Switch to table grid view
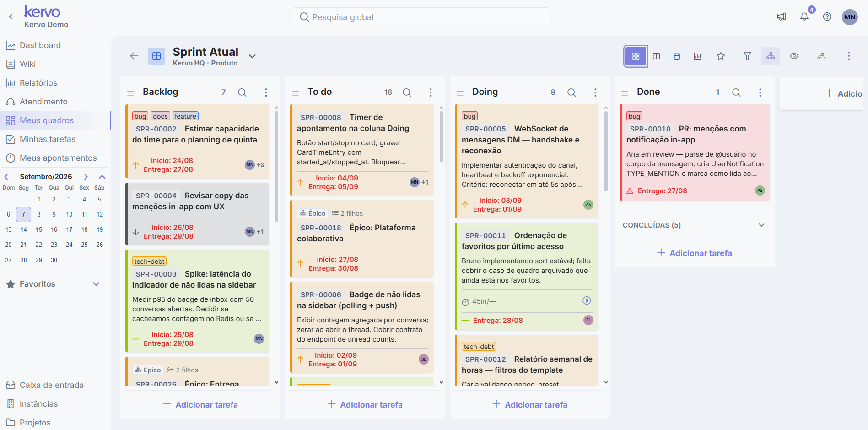The height and width of the screenshot is (430, 868). pyautogui.click(x=657, y=56)
